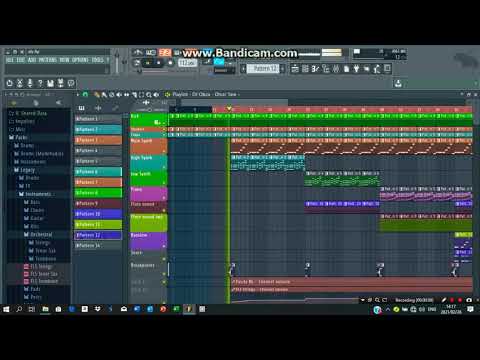Mute the low Synth track using its dot
The width and height of the screenshot is (480, 360).
[164, 183]
